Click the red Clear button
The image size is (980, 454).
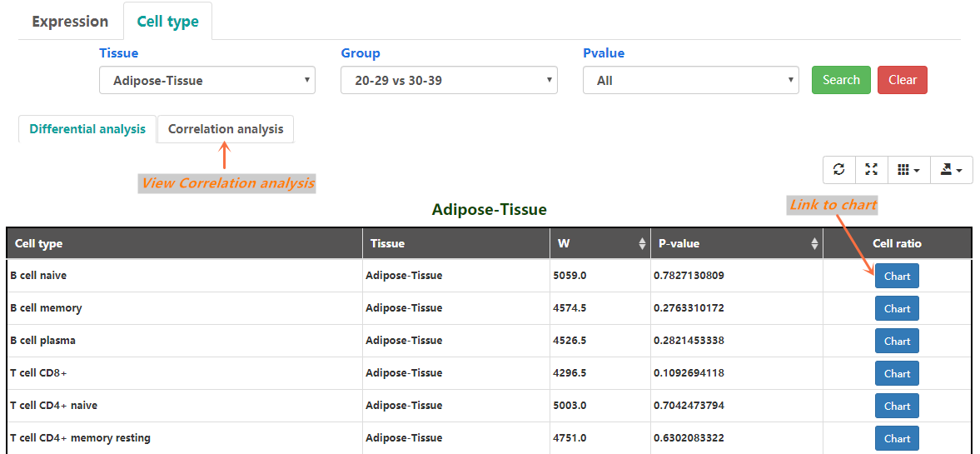point(902,80)
